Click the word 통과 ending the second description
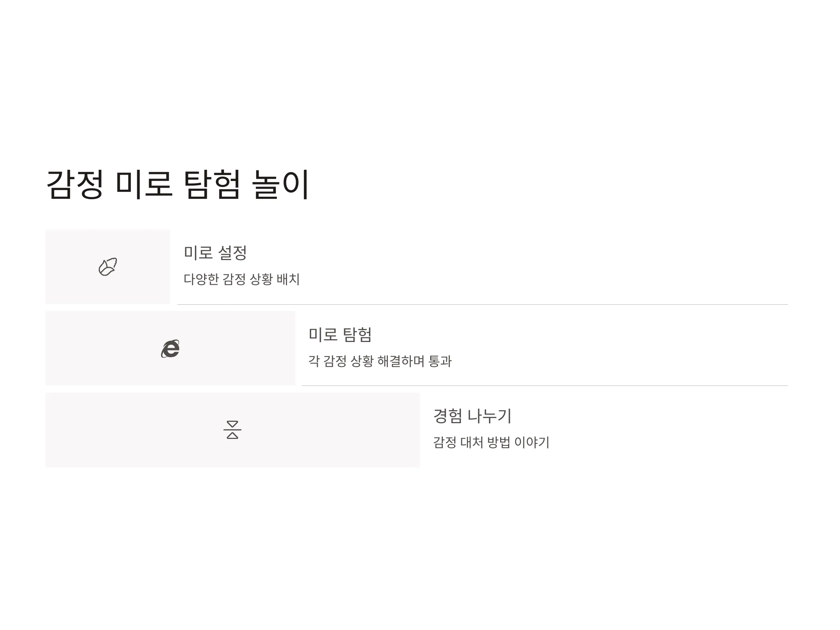Screen dimensions: 840x630 (440, 361)
